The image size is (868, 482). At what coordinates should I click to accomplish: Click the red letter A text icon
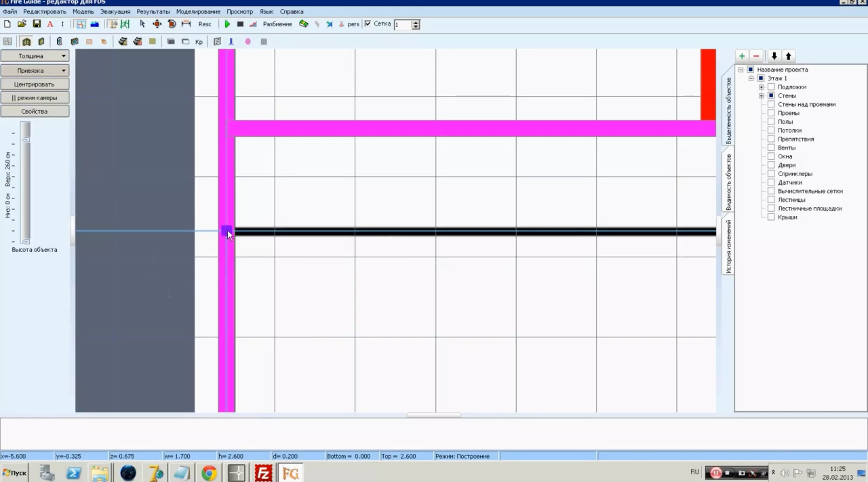(50, 24)
